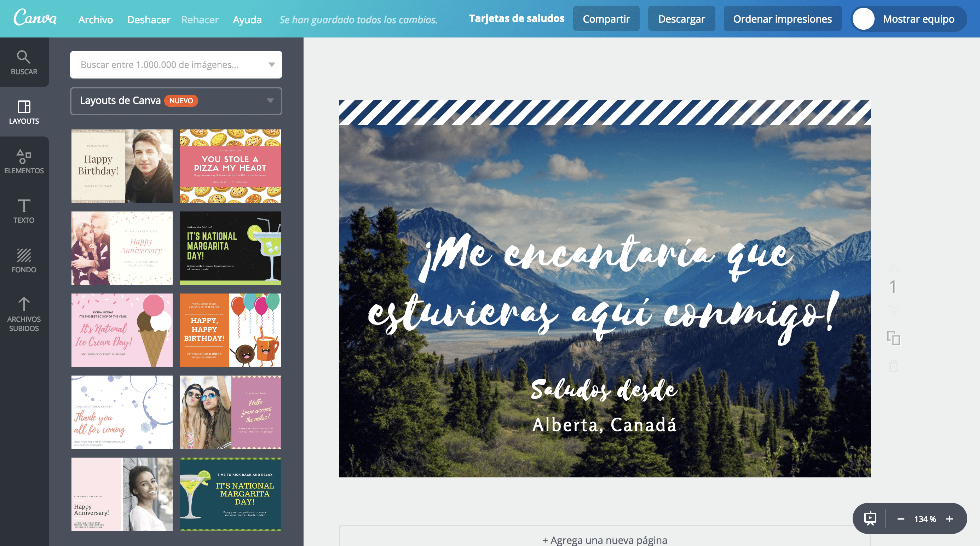The height and width of the screenshot is (546, 980).
Task: Zoom in with the plus button
Action: (950, 519)
